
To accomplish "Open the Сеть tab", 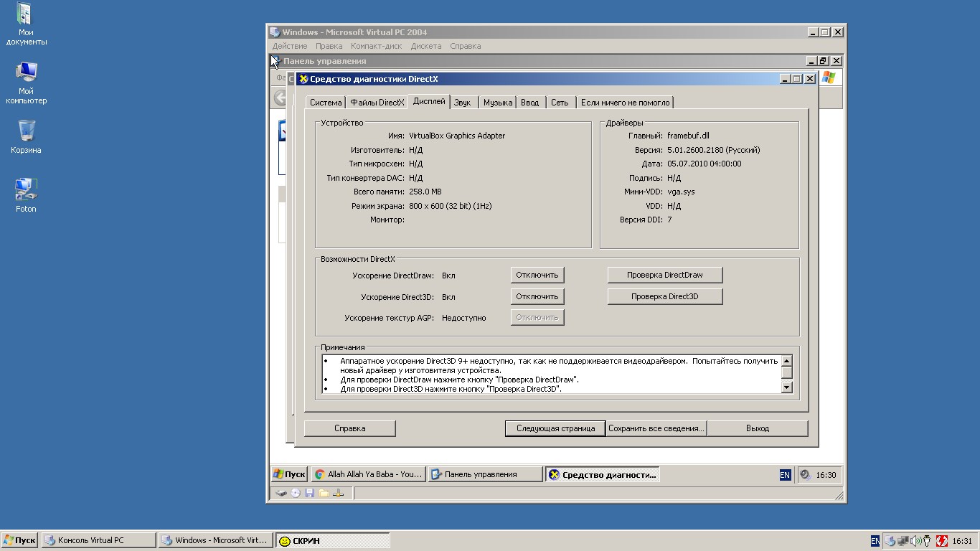I will 560,103.
